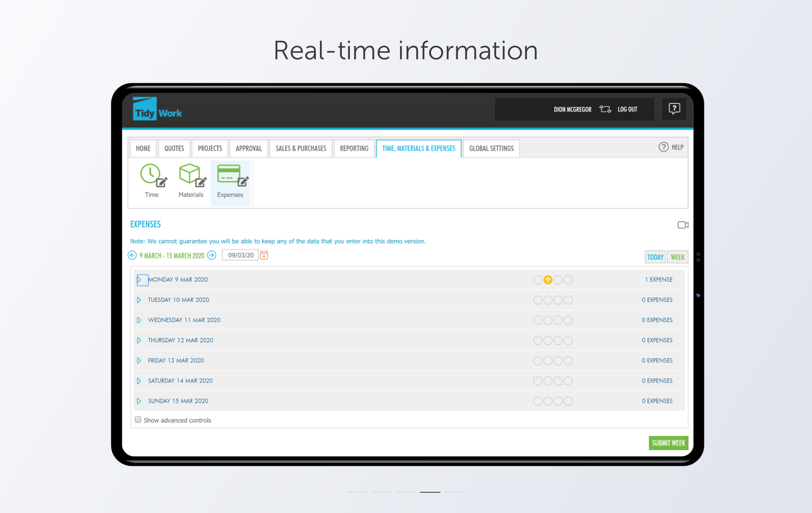Open the help chat icon in header
The width and height of the screenshot is (812, 513).
[x=674, y=109]
